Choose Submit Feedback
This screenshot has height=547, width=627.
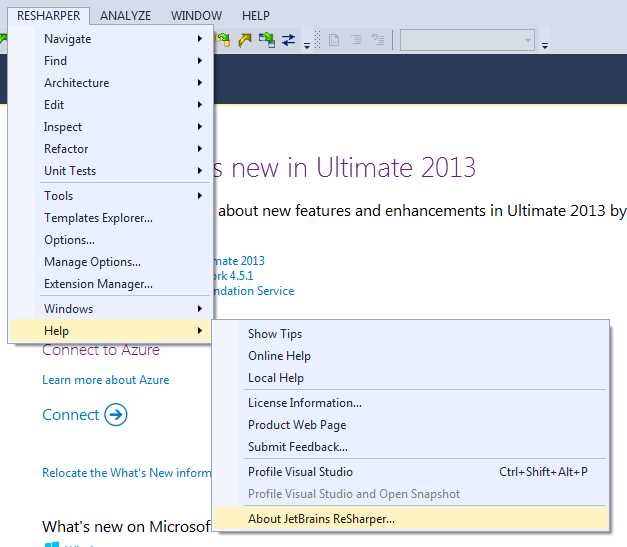tap(411, 447)
